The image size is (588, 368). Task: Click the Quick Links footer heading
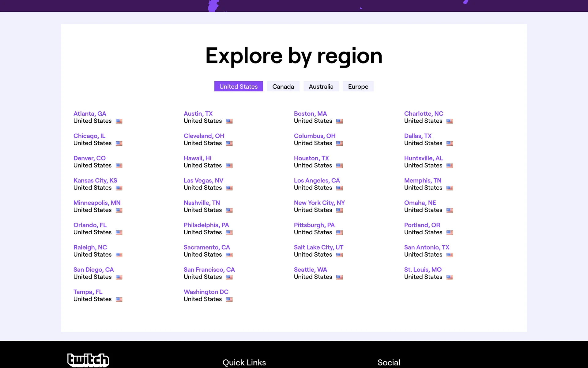coord(244,362)
